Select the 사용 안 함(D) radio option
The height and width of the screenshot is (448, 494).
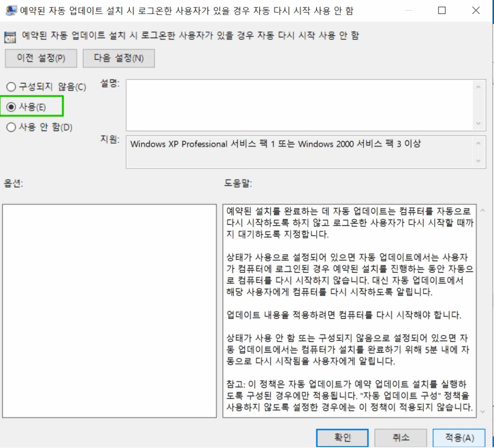pyautogui.click(x=11, y=127)
